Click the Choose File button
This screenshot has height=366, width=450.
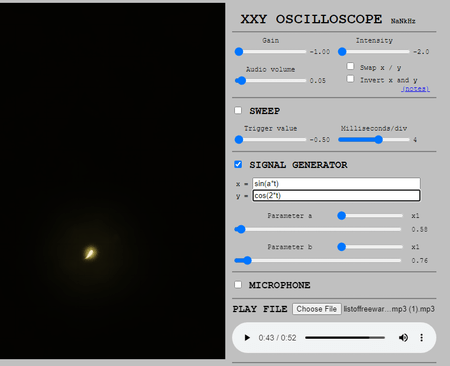(x=317, y=309)
